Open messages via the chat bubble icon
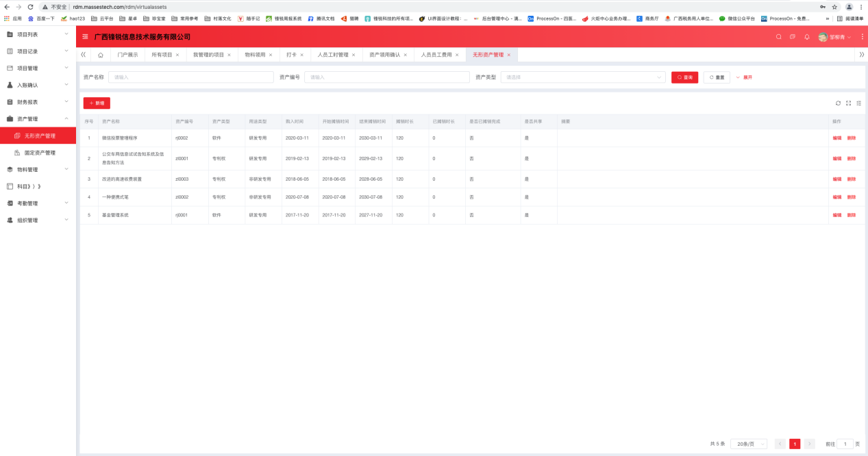This screenshot has height=456, width=868. (x=793, y=36)
